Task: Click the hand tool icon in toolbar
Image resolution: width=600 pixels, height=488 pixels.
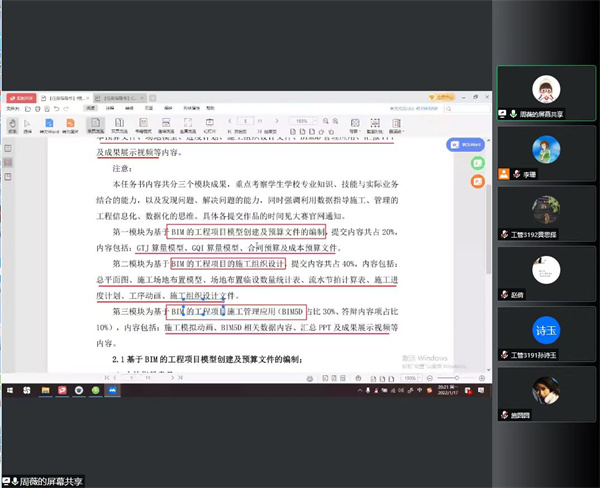Action: tap(12, 124)
